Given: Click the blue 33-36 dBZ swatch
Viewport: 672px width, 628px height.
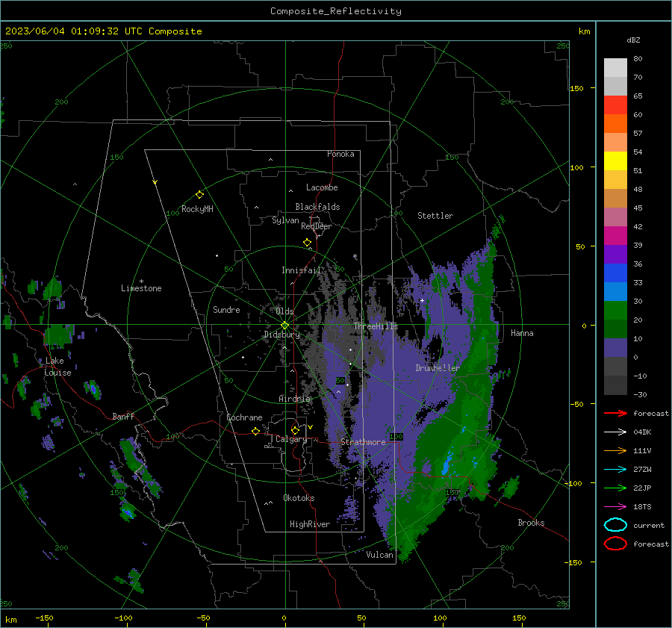Looking at the screenshot, I should [x=615, y=273].
